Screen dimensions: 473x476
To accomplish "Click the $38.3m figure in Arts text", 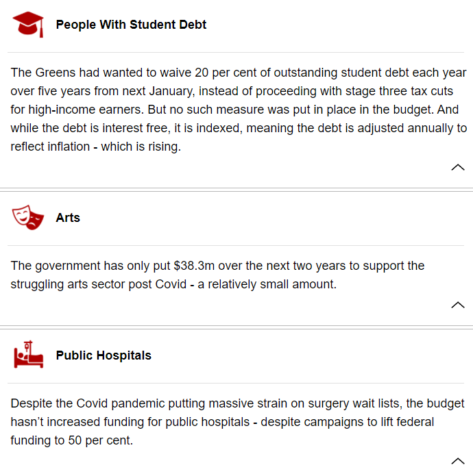I will pyautogui.click(x=194, y=266).
